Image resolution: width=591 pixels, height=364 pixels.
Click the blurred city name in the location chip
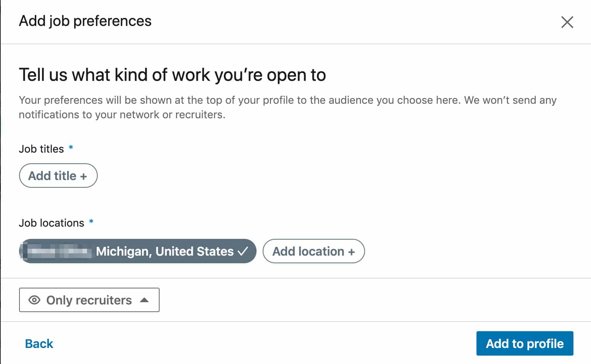58,251
